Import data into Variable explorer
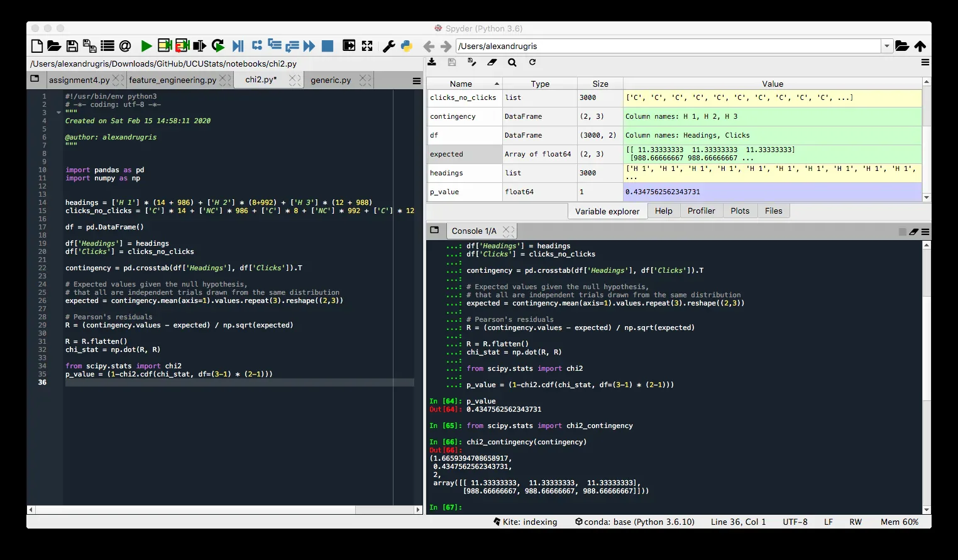958x560 pixels. [x=432, y=62]
